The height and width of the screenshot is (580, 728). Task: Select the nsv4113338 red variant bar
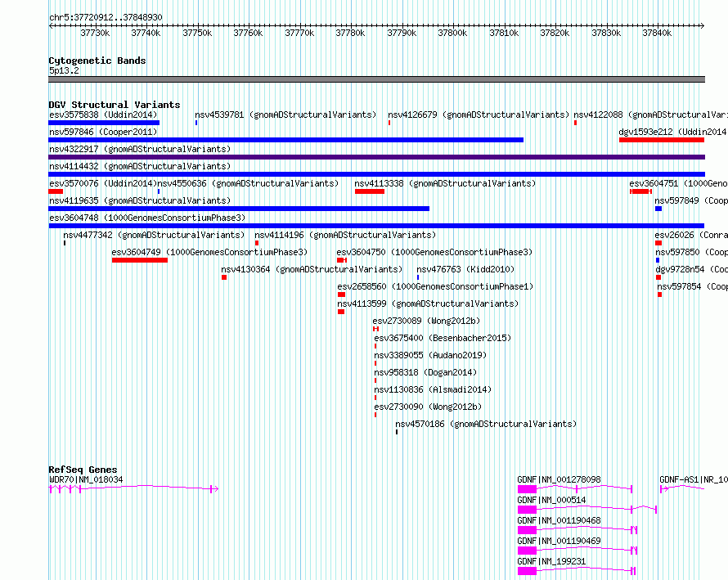pos(370,191)
